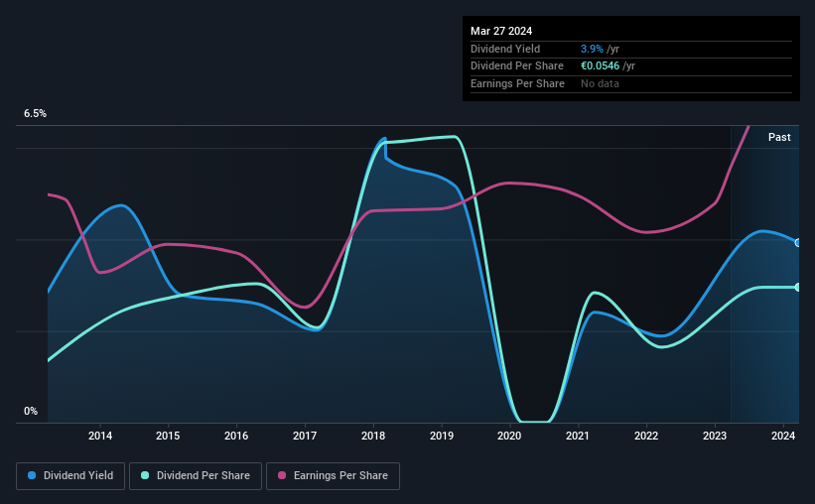
Task: Click the No data earnings value
Action: (x=600, y=83)
